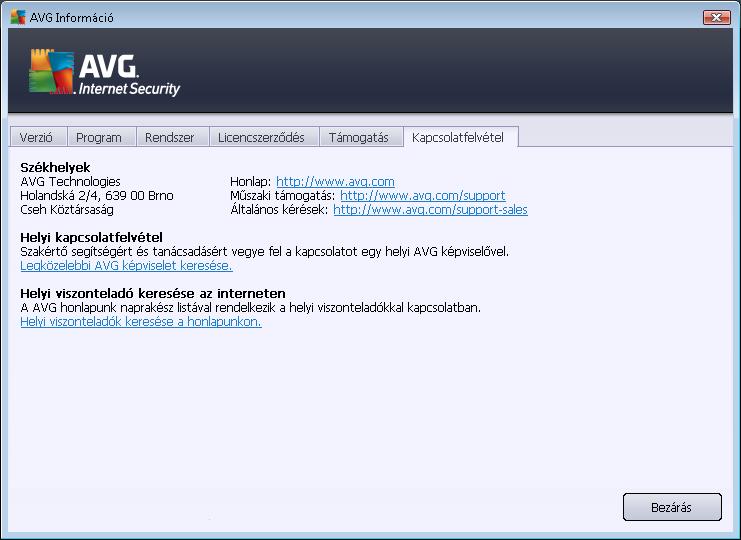
Task: Click the Általános kérések label
Action: [279, 210]
